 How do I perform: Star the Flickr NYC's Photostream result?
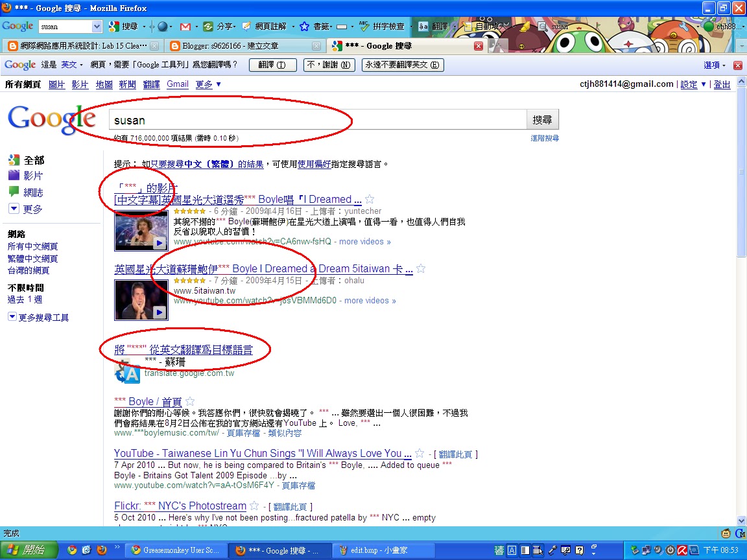(254, 506)
